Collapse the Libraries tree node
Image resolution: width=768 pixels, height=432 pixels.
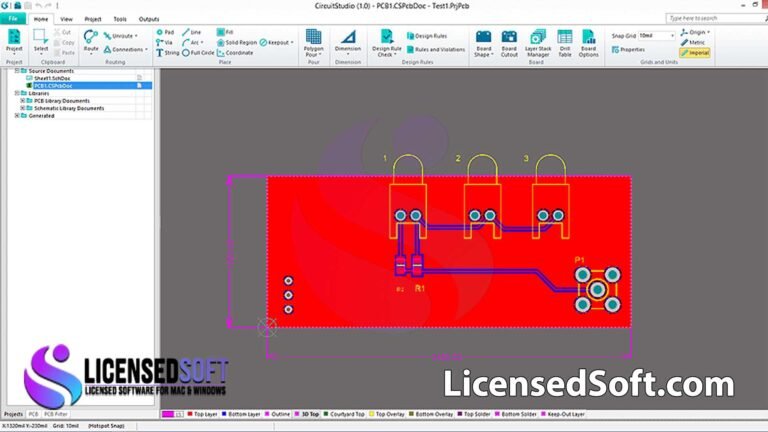tap(17, 93)
